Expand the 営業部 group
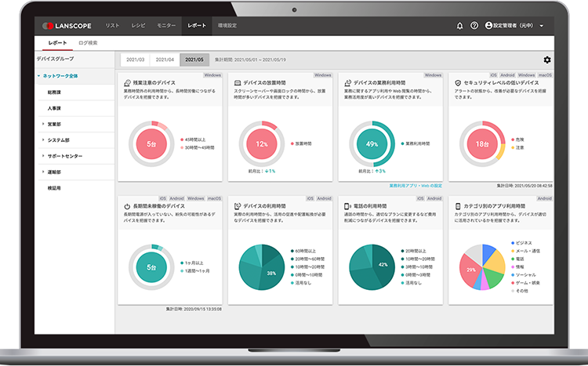Screen dimensions: 588x366 (43, 124)
